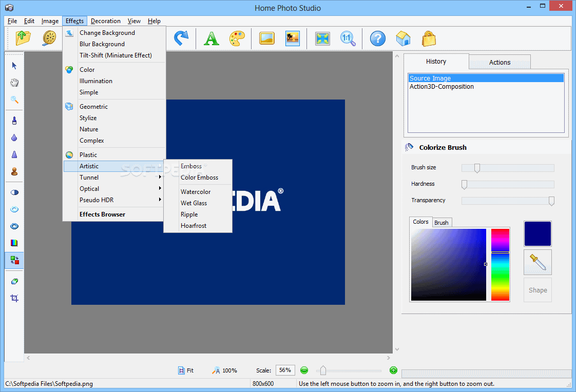Select the rainbow color bars tool
Image resolution: width=576 pixels, height=392 pixels.
[14, 243]
